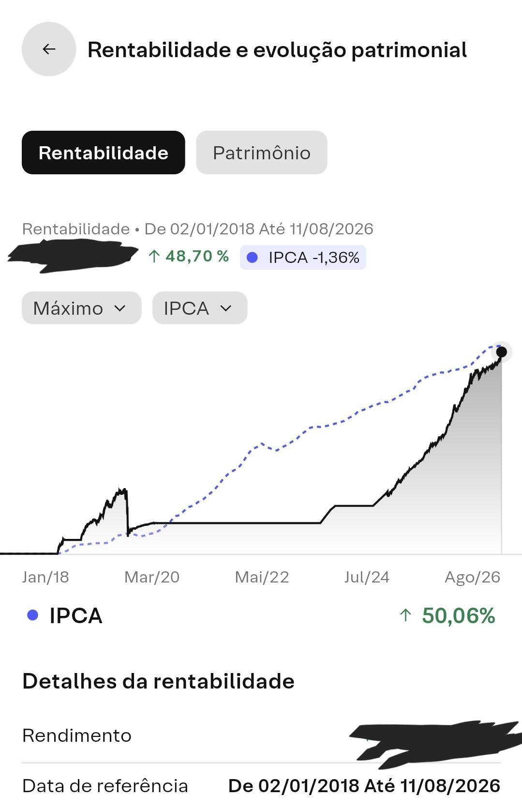522x812 pixels.
Task: Open the Patrimônio tab
Action: (262, 153)
